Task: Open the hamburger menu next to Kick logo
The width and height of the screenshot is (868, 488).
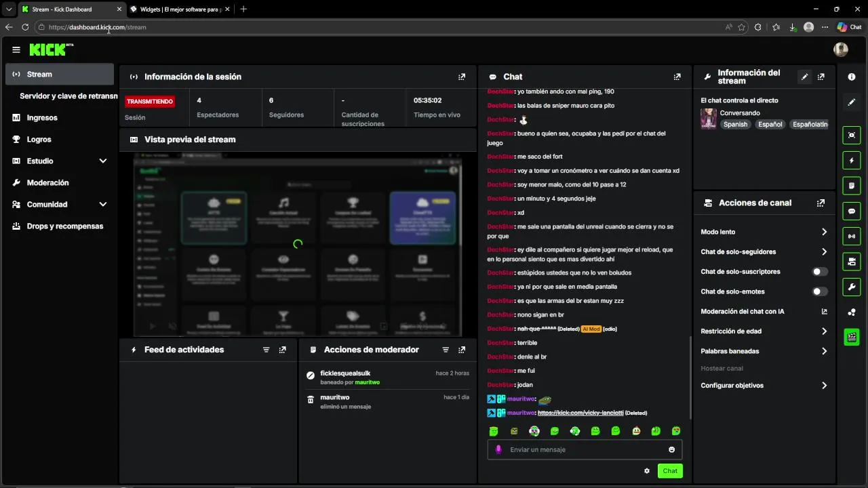Action: pyautogui.click(x=16, y=49)
